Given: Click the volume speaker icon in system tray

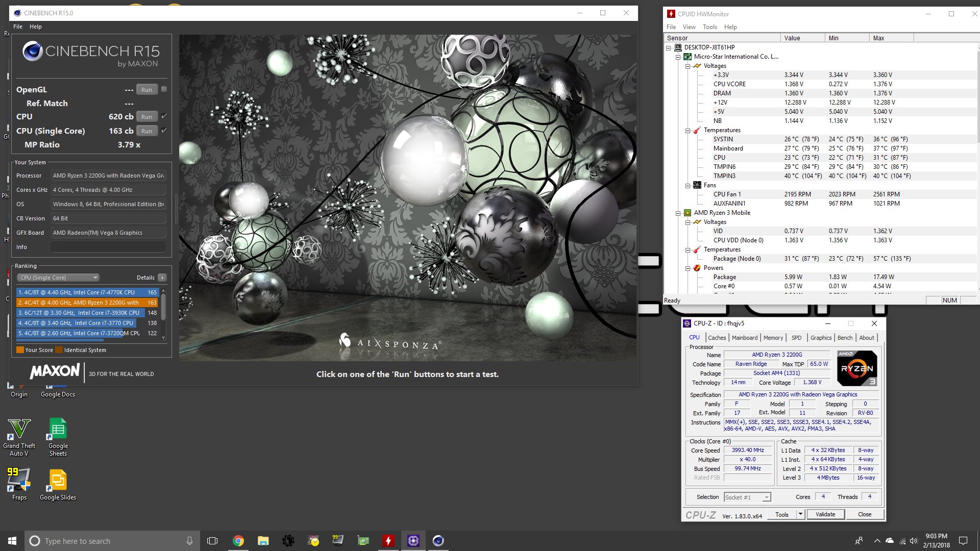Looking at the screenshot, I should tap(914, 541).
